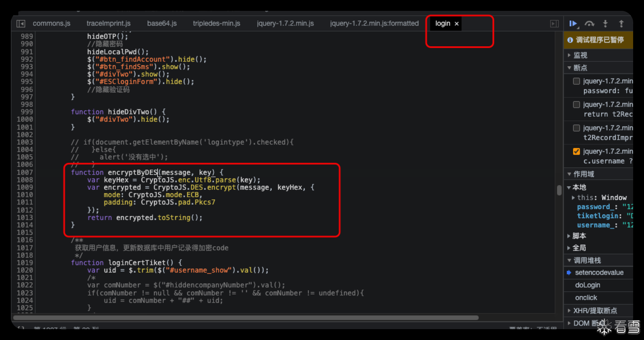Image resolution: width=644 pixels, height=340 pixels.
Task: Switch to the tripledes-min.js tab
Action: pyautogui.click(x=216, y=23)
